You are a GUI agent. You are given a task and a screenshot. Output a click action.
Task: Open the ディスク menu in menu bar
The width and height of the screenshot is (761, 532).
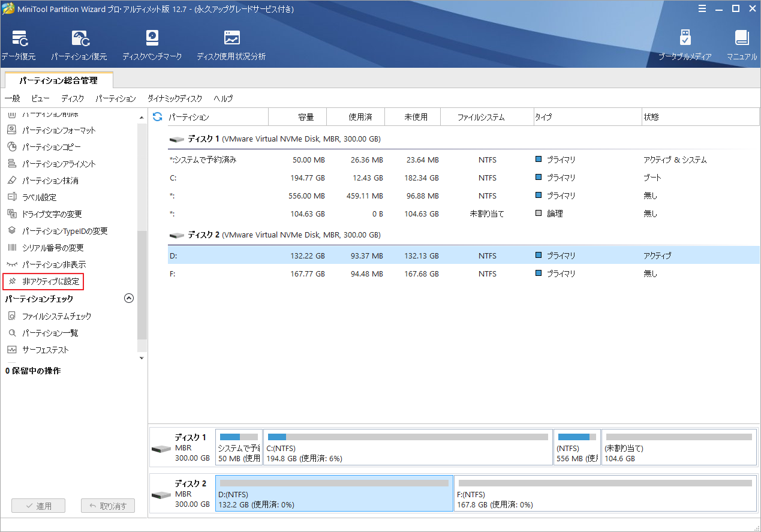pyautogui.click(x=73, y=98)
